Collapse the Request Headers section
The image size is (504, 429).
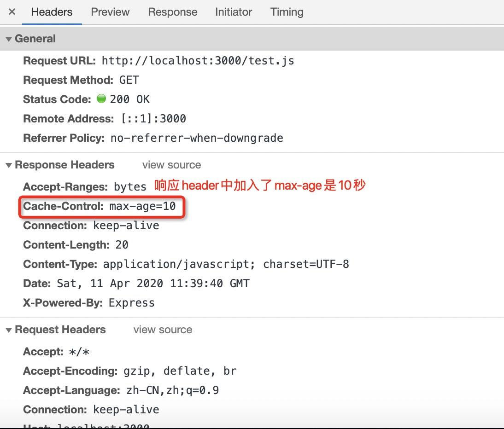(x=9, y=330)
